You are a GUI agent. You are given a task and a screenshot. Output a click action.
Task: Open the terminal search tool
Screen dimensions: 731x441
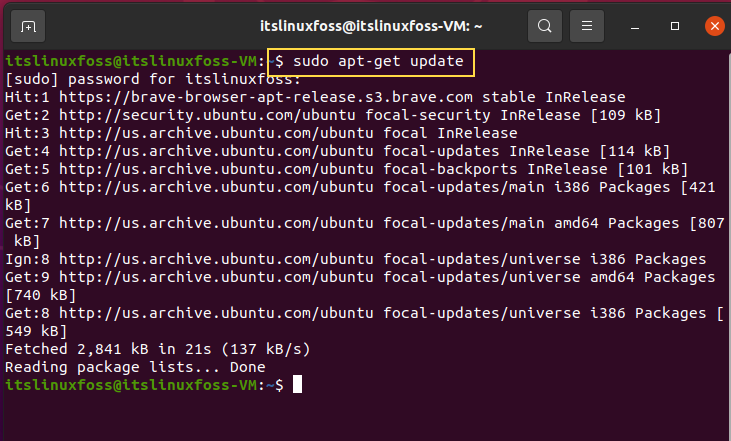click(x=545, y=26)
